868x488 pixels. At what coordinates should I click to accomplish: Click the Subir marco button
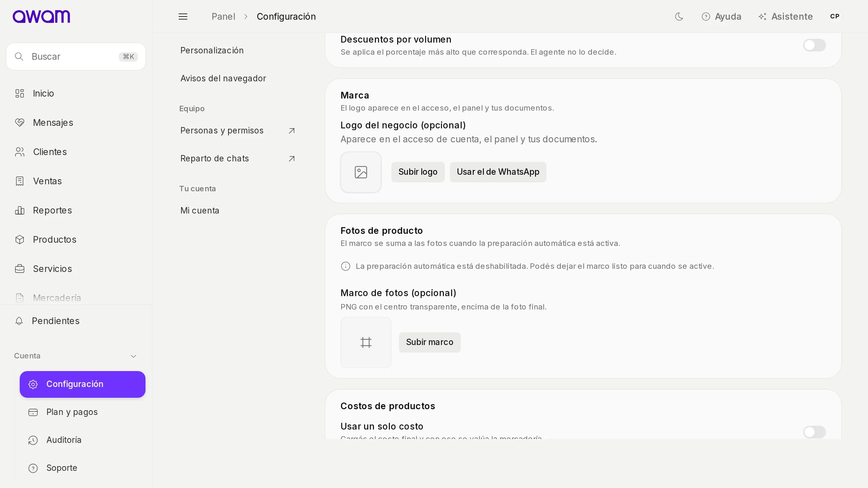click(x=430, y=342)
